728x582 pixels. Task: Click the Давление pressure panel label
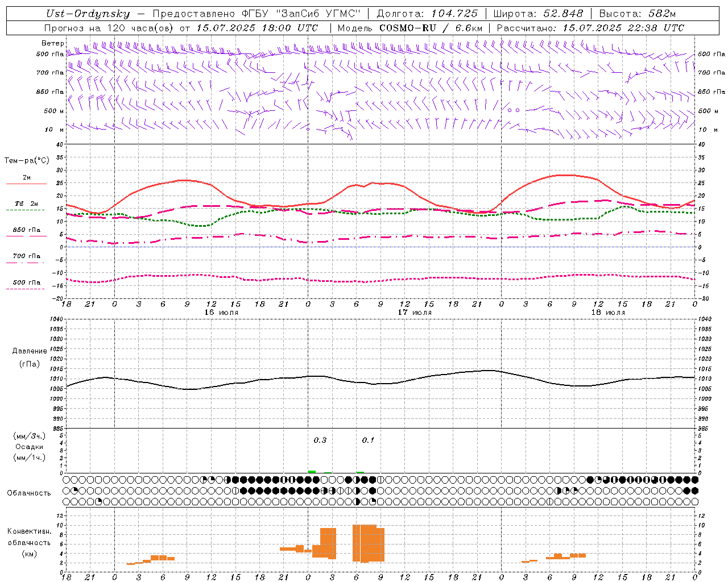click(30, 351)
